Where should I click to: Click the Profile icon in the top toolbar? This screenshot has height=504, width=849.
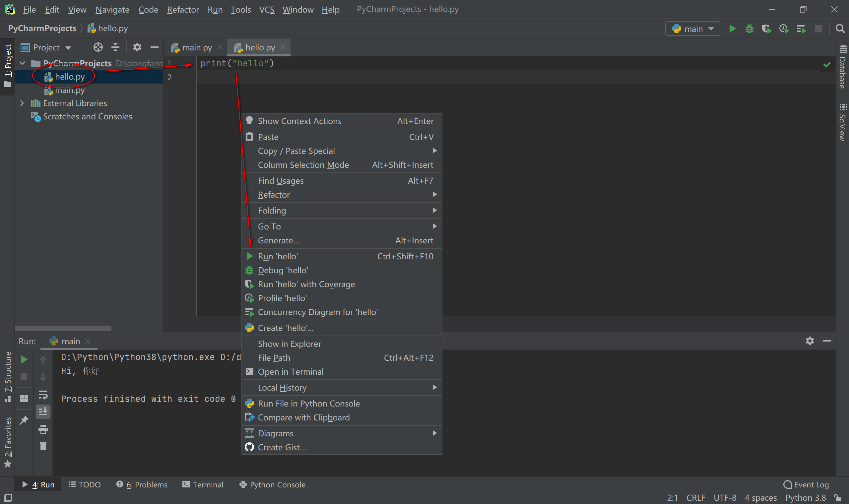784,29
